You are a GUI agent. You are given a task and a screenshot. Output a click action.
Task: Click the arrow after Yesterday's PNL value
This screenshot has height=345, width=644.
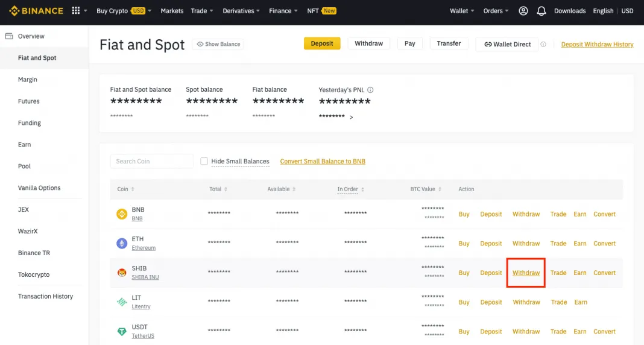[x=351, y=118]
